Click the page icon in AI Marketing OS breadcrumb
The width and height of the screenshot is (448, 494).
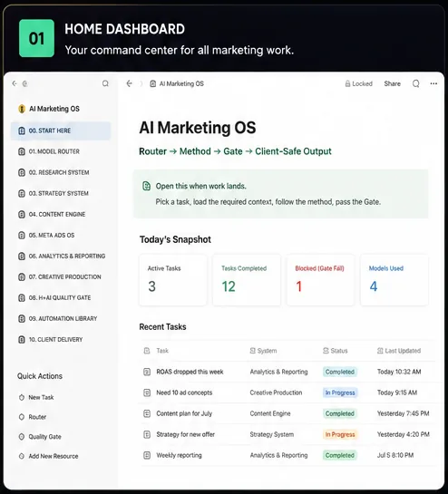[153, 83]
